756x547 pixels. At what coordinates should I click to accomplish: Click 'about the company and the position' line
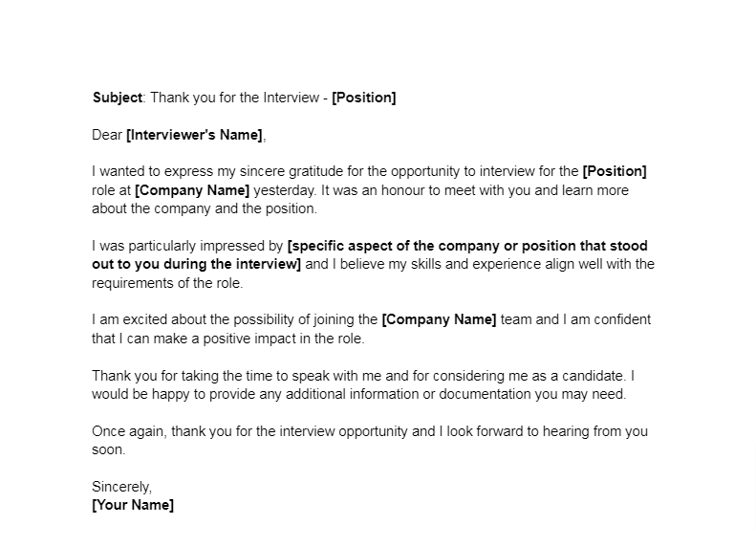point(205,208)
